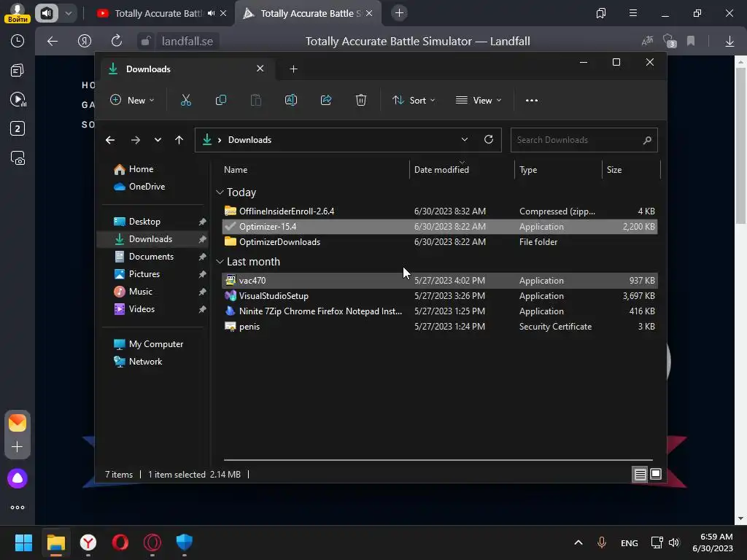Image resolution: width=747 pixels, height=560 pixels.
Task: Select the VisualStudioSetup file
Action: [x=439, y=296]
